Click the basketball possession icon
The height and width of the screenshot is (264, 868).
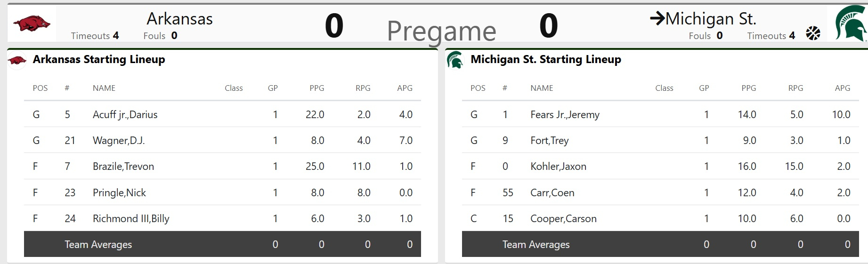click(x=813, y=33)
